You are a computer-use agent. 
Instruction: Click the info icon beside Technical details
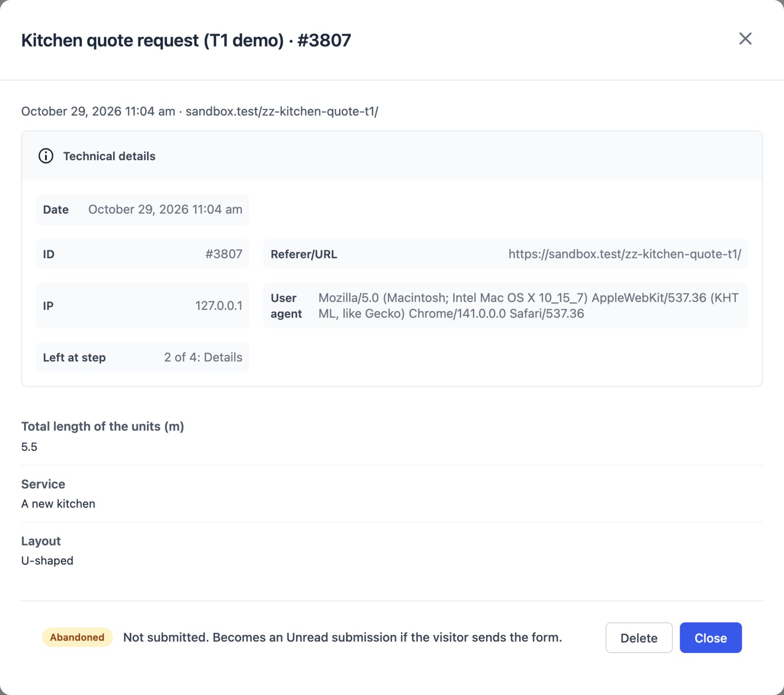[x=46, y=156]
